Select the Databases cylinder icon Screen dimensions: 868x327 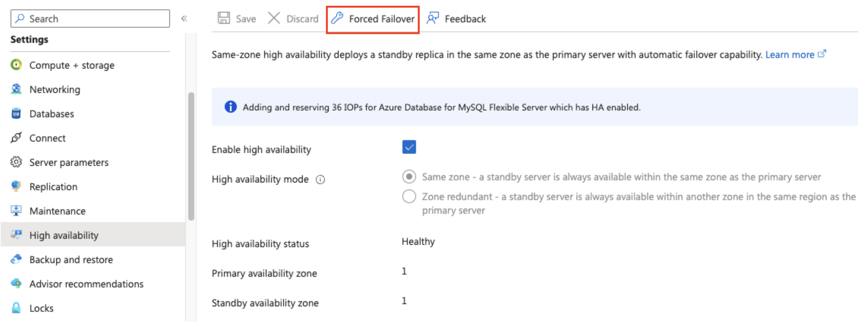coord(16,114)
